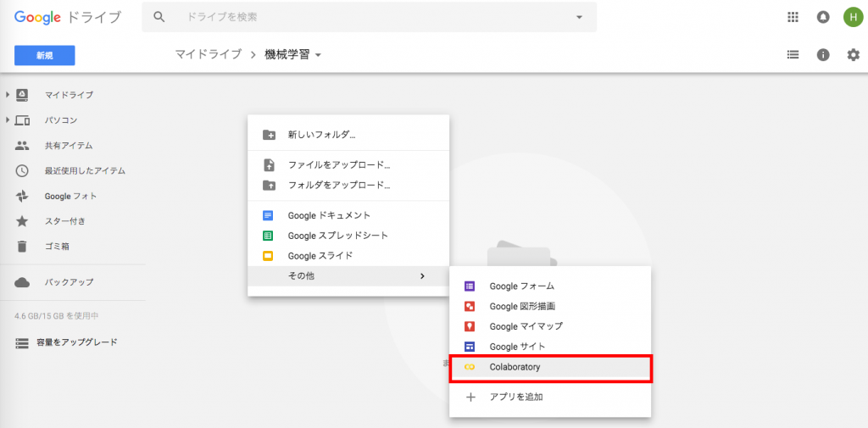Image resolution: width=868 pixels, height=428 pixels.
Task: Expand the マイドライブ tree arrow
Action: pyautogui.click(x=8, y=95)
